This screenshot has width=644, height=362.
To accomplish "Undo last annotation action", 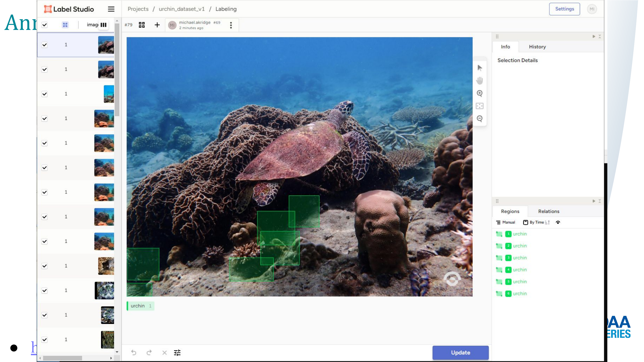I will (x=134, y=353).
